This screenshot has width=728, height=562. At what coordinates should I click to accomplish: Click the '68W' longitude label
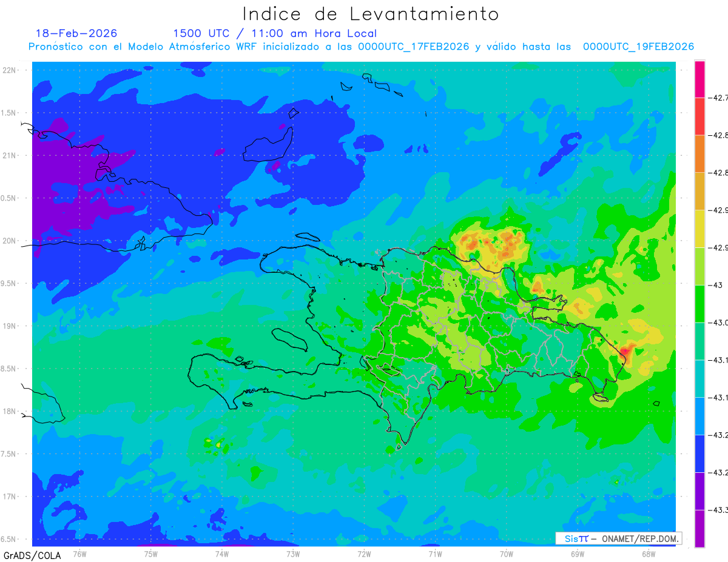tap(648, 554)
